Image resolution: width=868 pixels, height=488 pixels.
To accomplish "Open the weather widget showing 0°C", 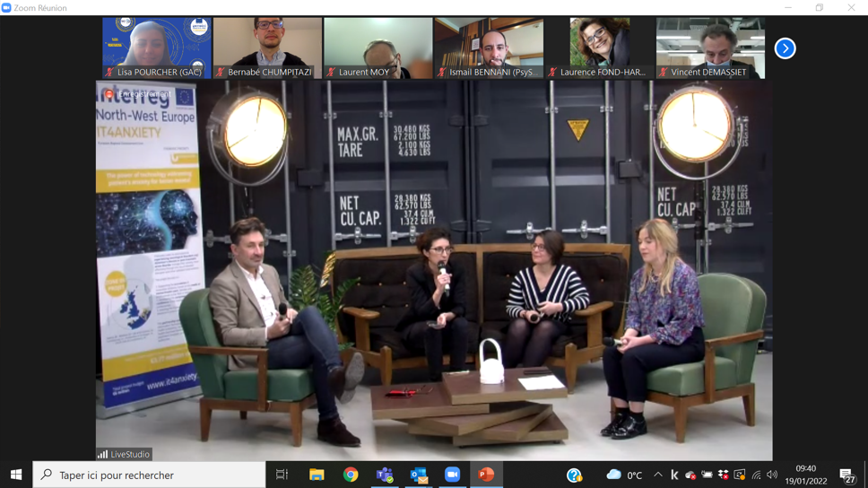I will point(625,475).
